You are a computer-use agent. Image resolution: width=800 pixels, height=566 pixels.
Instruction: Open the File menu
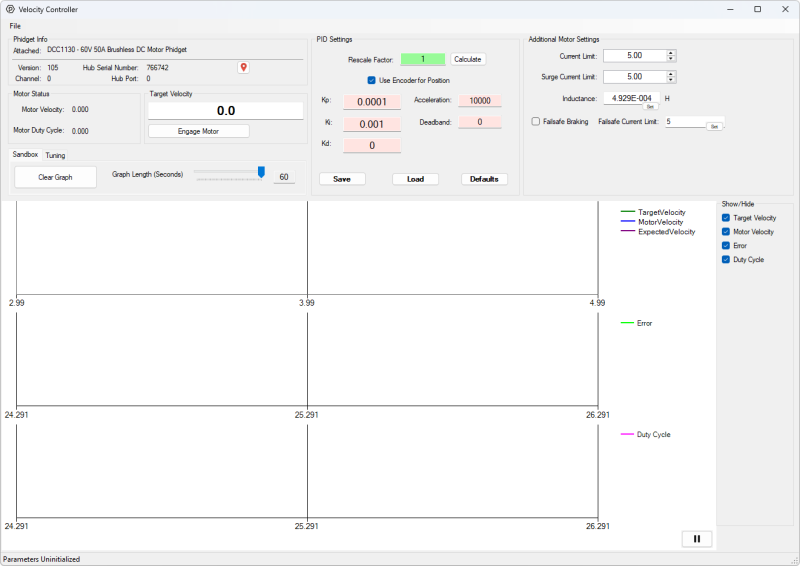[x=15, y=26]
